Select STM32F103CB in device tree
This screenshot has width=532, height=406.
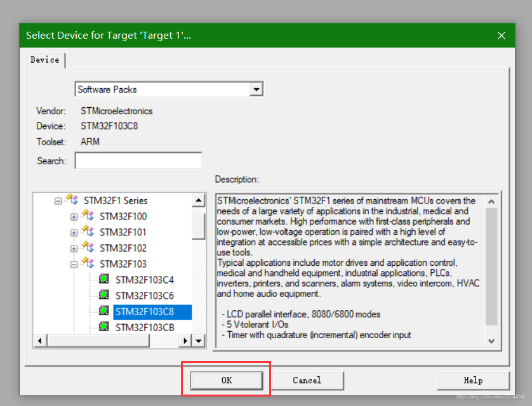[x=145, y=327]
